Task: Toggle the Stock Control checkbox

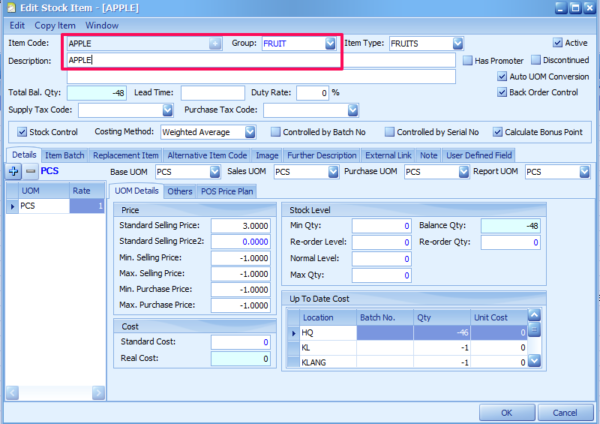Action: (x=23, y=132)
